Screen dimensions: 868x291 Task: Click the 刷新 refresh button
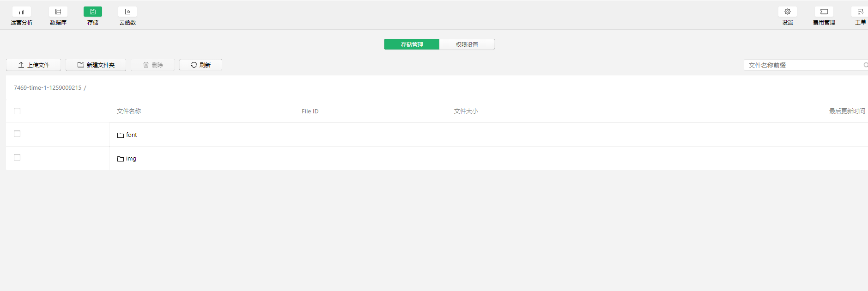pyautogui.click(x=200, y=65)
